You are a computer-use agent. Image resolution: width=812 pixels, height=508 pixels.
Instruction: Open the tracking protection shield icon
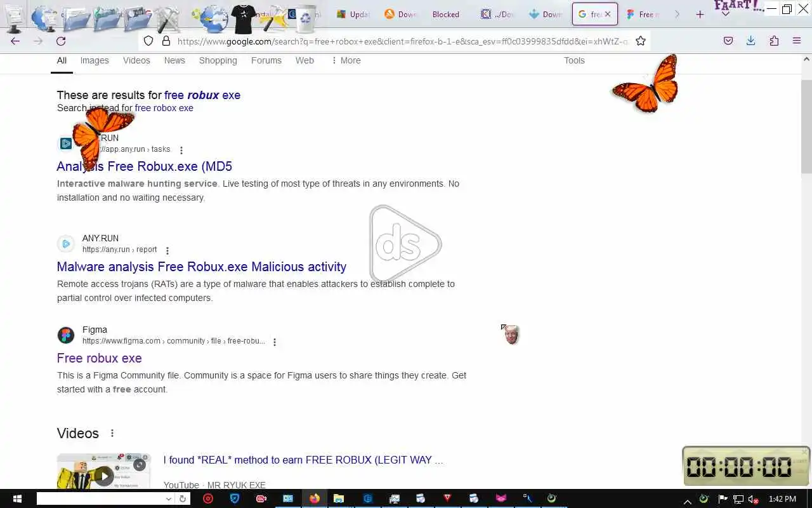[148, 41]
